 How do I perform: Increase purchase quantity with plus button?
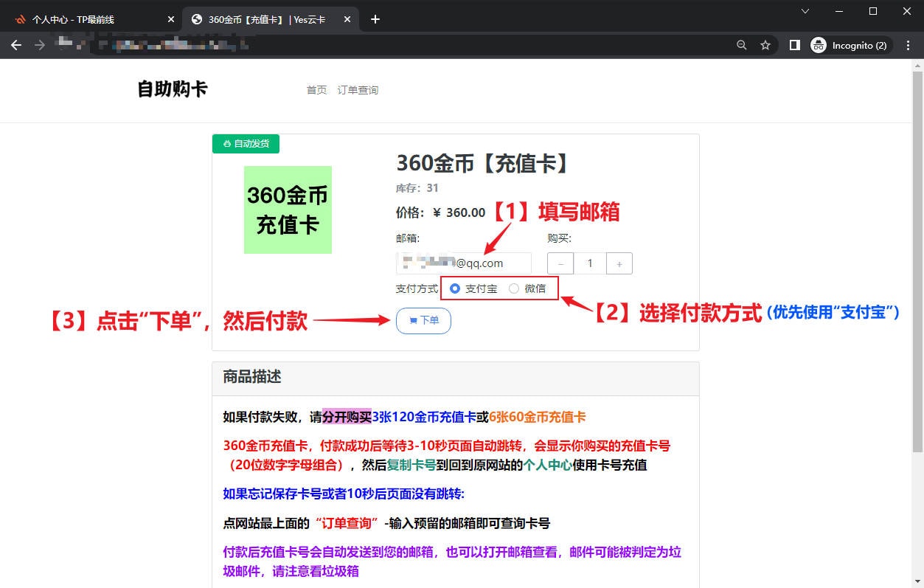tap(619, 263)
